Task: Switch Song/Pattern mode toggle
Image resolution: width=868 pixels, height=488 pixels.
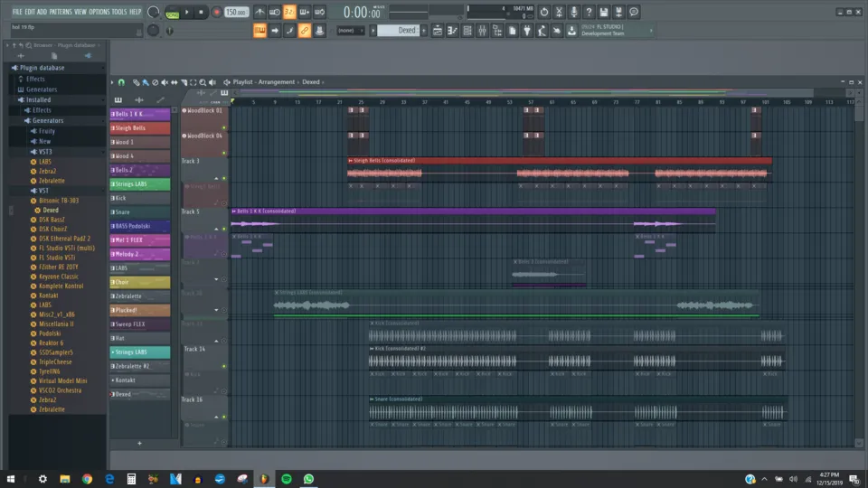Action: tap(172, 12)
